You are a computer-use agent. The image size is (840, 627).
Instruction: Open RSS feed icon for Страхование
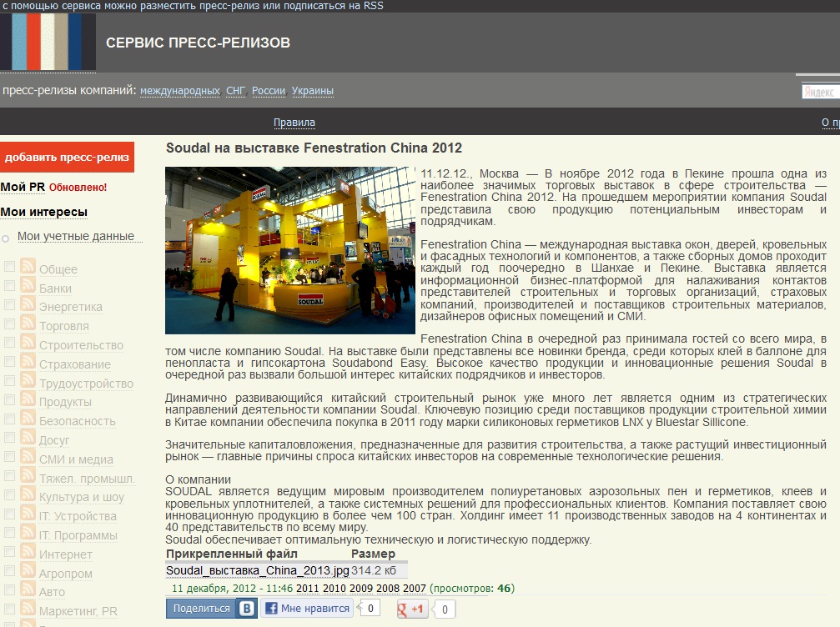pyautogui.click(x=28, y=361)
